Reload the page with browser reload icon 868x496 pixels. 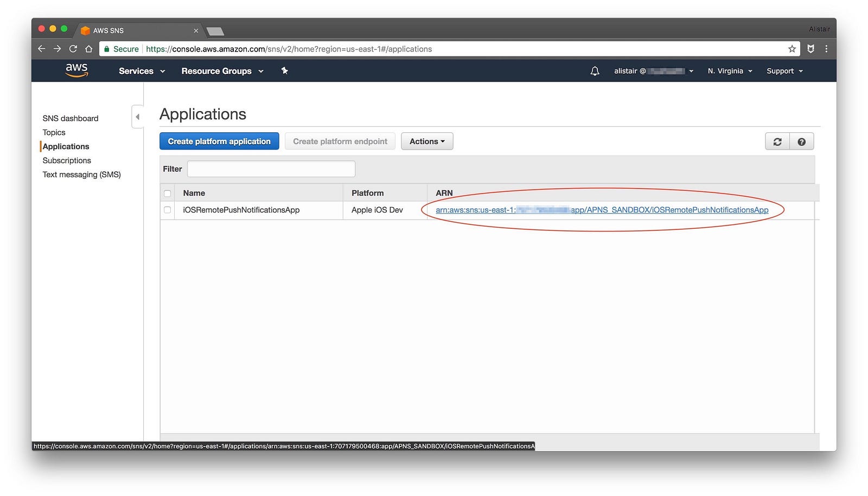tap(73, 49)
